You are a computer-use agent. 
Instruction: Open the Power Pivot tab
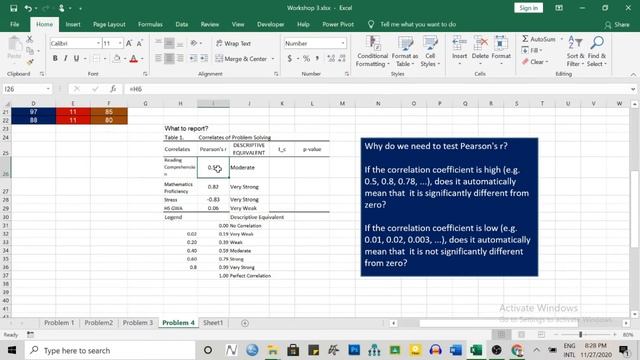[338, 24]
